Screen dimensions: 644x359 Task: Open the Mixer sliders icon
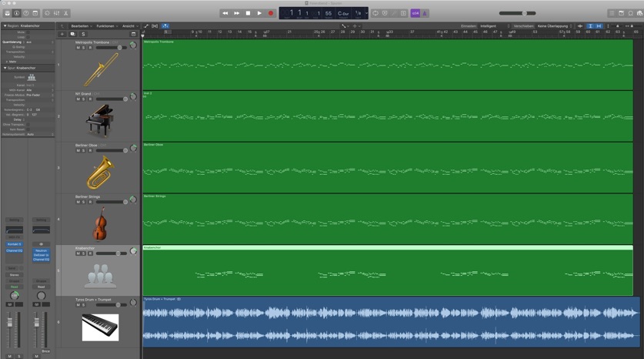pos(56,13)
